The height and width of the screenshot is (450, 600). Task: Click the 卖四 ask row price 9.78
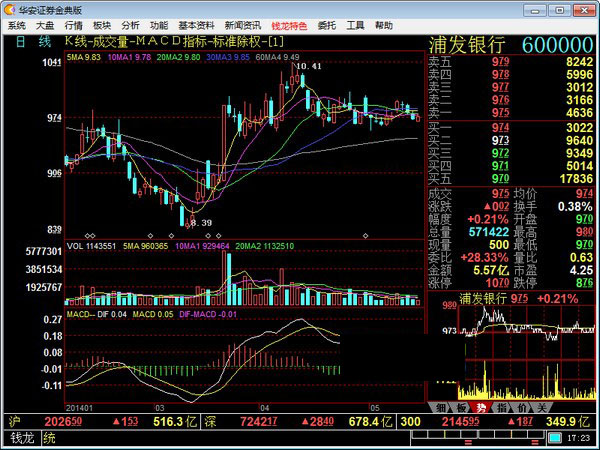(501, 74)
